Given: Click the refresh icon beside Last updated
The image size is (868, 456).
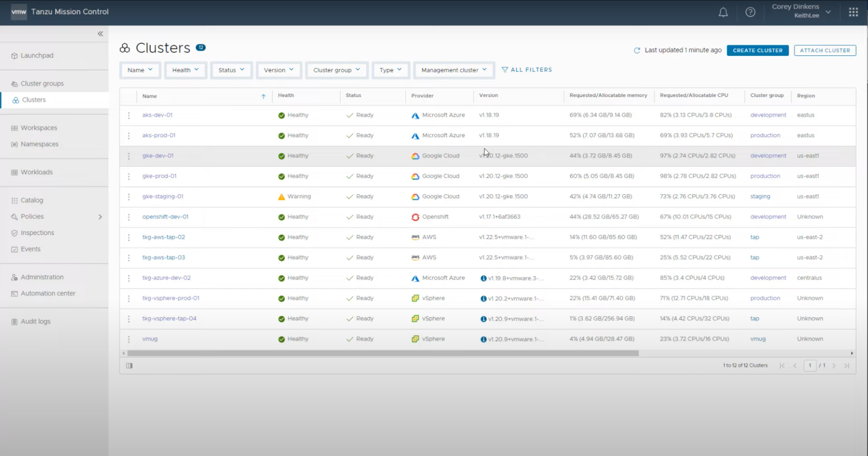Looking at the screenshot, I should click(x=637, y=51).
